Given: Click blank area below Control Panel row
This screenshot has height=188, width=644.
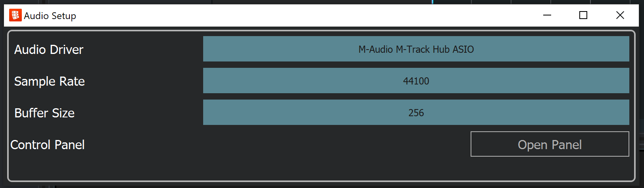Looking at the screenshot, I should pyautogui.click(x=317, y=169).
